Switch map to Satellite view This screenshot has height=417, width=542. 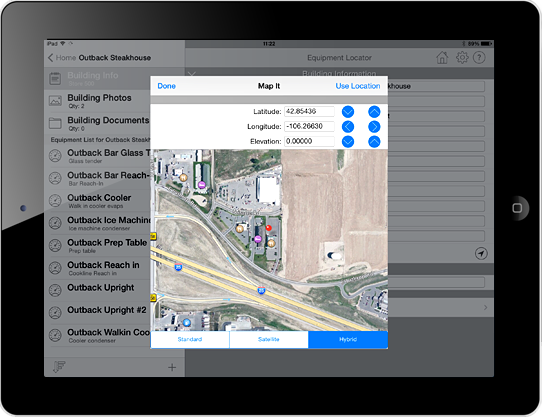(269, 340)
